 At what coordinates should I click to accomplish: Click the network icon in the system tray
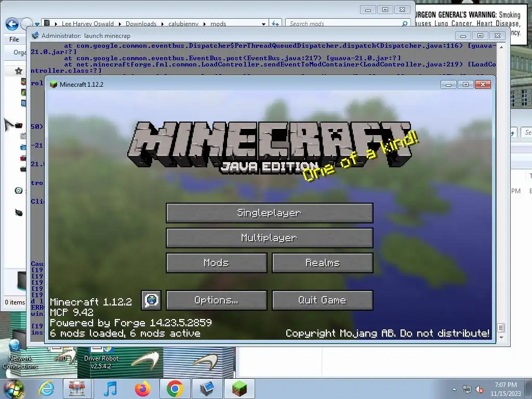(x=467, y=390)
